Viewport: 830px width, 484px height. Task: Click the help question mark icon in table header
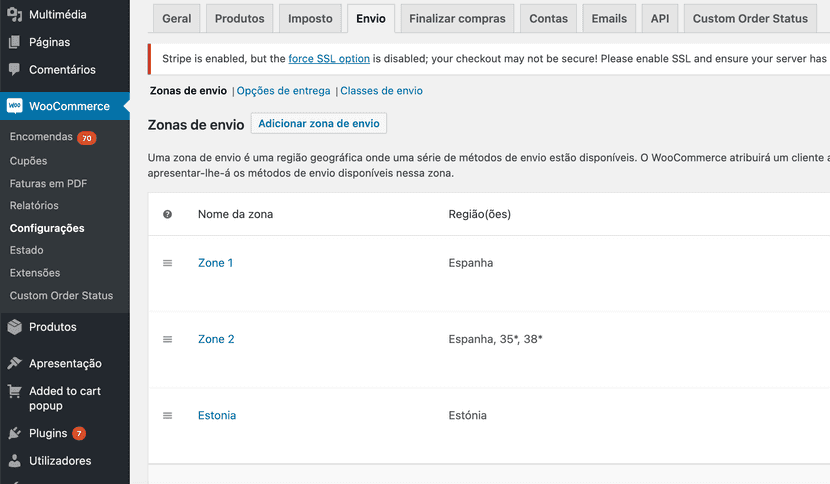167,214
